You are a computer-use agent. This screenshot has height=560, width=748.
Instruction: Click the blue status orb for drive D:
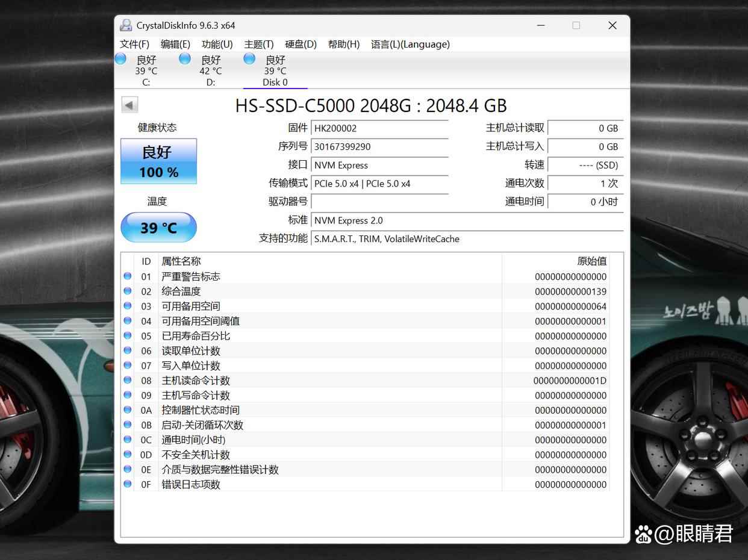(x=185, y=58)
